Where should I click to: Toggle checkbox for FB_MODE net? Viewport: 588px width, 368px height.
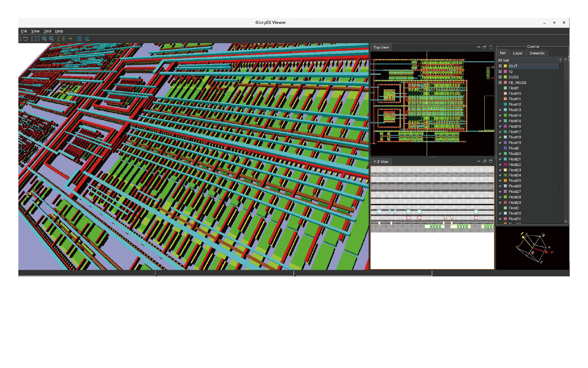[x=500, y=83]
